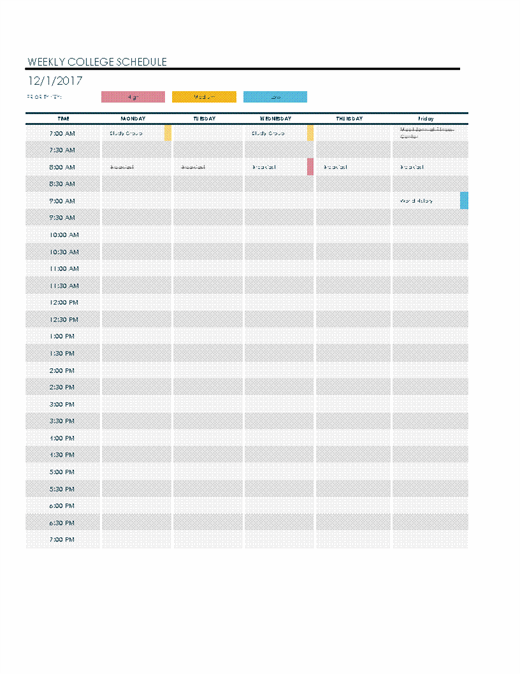Viewport: 520px width, 675px height.
Task: Select the 4:00 PM time label
Action: [x=62, y=438]
